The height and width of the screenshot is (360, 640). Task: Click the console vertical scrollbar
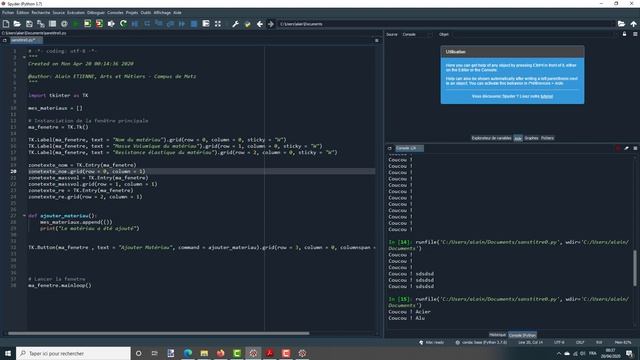pos(635,268)
